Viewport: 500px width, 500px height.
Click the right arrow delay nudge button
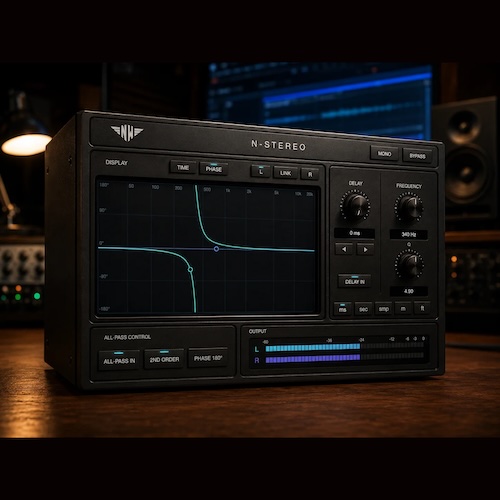pos(365,249)
